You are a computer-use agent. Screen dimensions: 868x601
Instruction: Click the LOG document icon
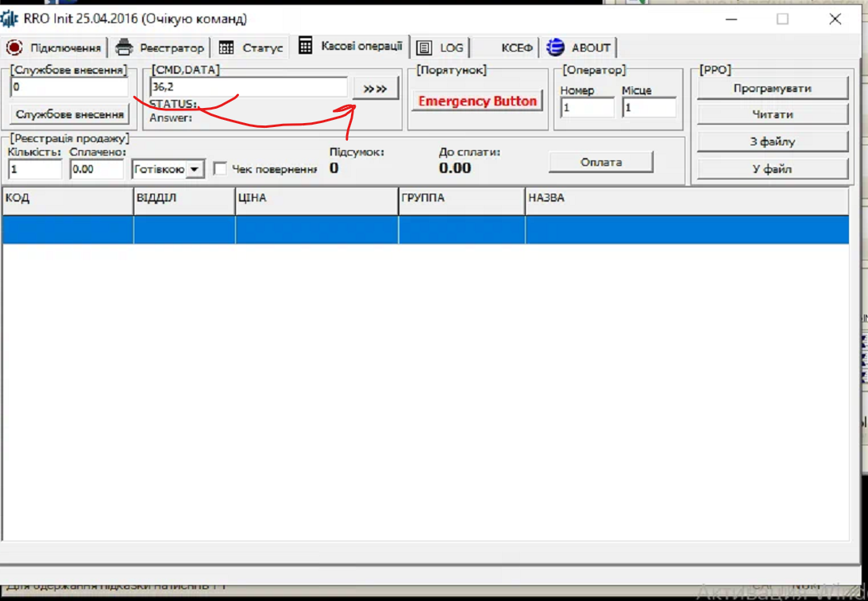[x=425, y=48]
